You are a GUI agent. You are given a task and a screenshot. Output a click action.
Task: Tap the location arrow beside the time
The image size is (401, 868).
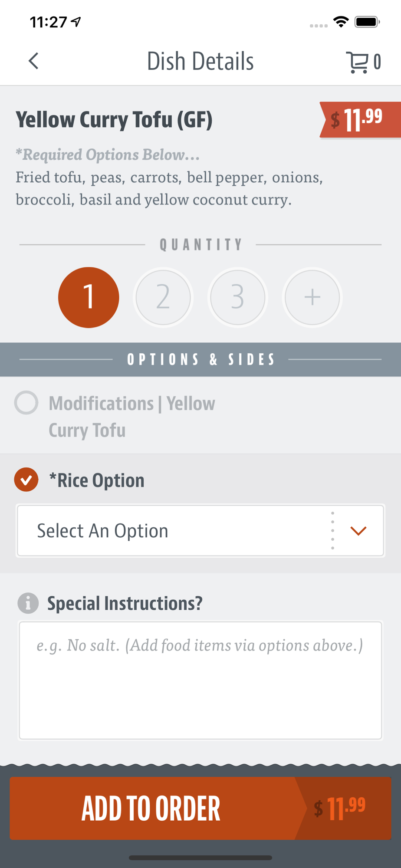click(76, 22)
